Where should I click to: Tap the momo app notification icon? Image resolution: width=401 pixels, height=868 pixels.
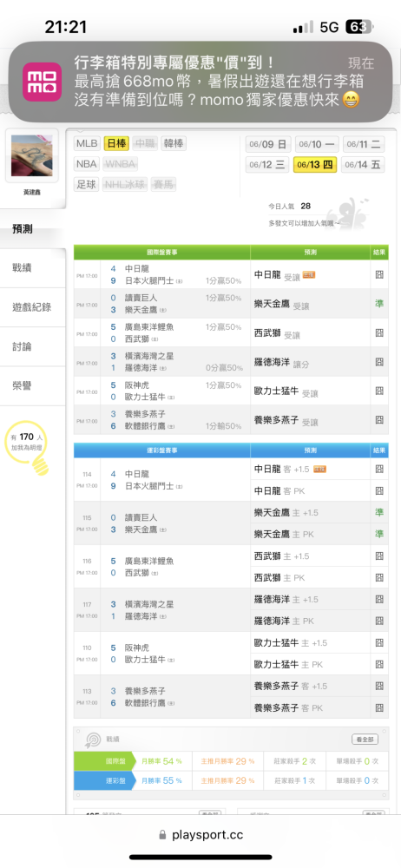coord(42,82)
